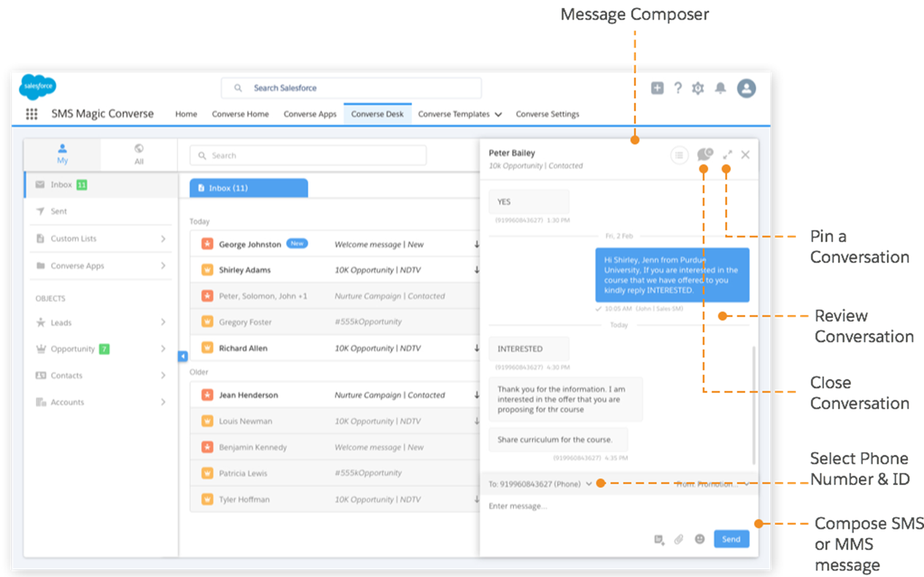This screenshot has width=924, height=577.
Task: Go to the Home nav tab
Action: tap(186, 114)
